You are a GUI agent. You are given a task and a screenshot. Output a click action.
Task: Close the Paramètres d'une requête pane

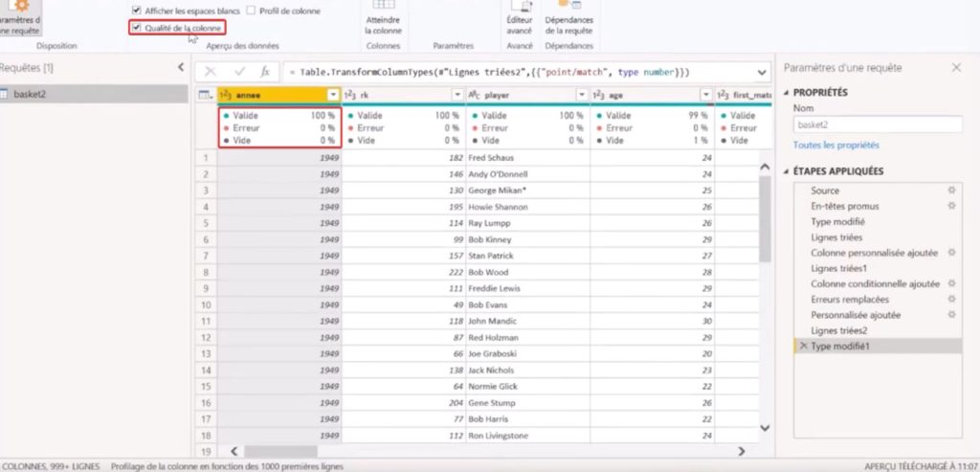956,68
